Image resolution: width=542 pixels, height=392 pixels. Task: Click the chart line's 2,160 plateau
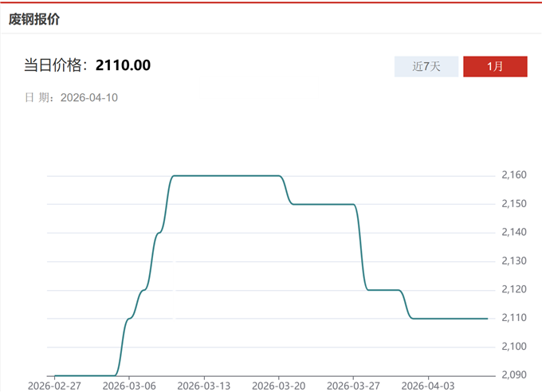pos(227,175)
